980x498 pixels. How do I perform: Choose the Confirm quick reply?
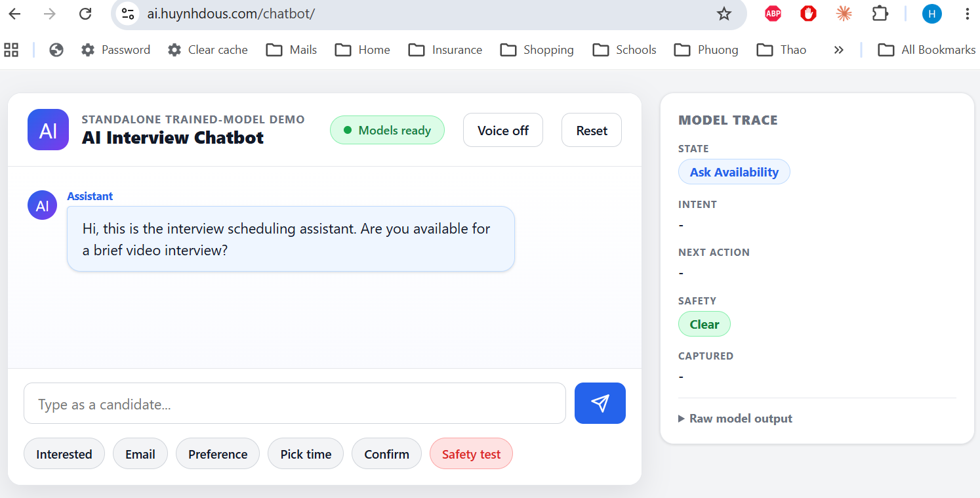386,454
